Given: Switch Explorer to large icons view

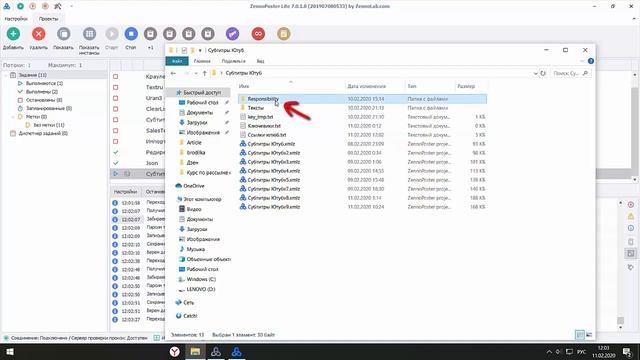Looking at the screenshot, I should pyautogui.click(x=589, y=335).
